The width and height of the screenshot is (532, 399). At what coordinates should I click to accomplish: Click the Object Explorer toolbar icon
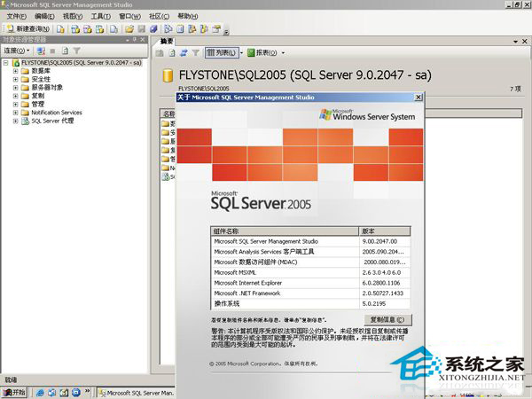(x=192, y=29)
